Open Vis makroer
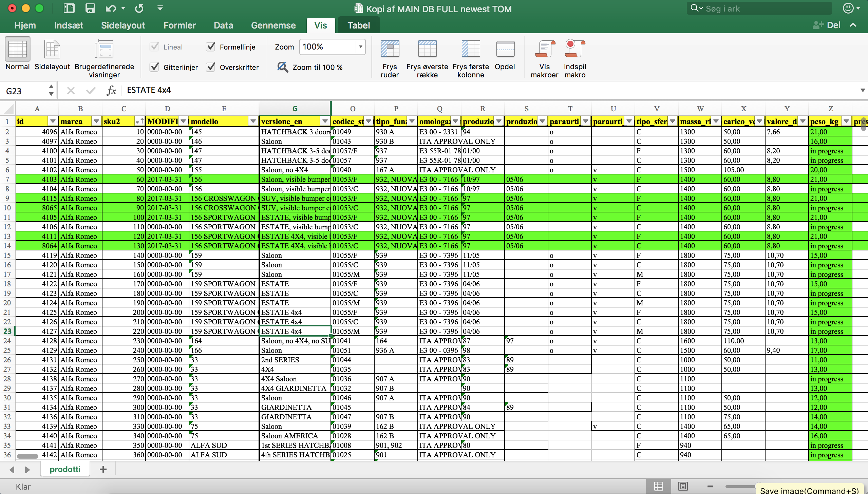The image size is (868, 494). coord(544,49)
